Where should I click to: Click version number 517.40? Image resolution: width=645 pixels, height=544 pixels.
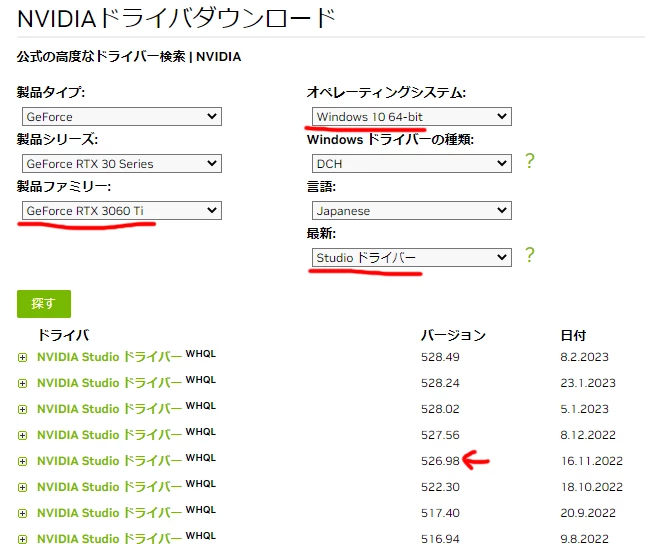(x=440, y=513)
